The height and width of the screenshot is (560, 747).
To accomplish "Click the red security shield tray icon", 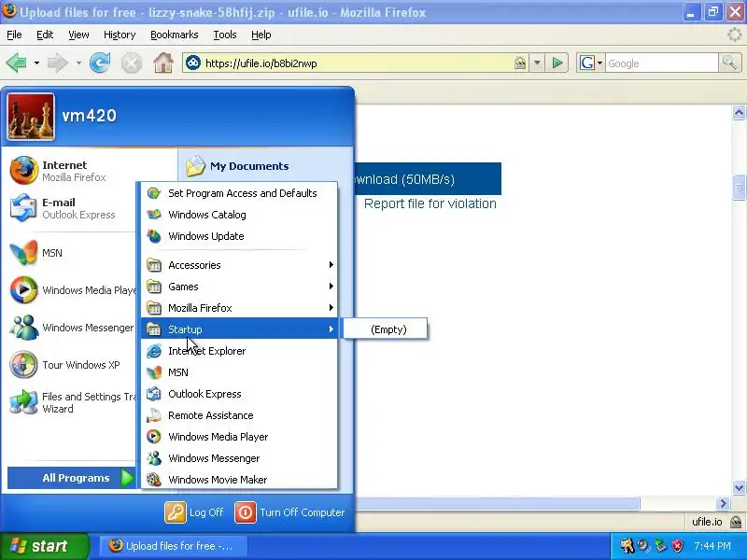I will click(678, 546).
